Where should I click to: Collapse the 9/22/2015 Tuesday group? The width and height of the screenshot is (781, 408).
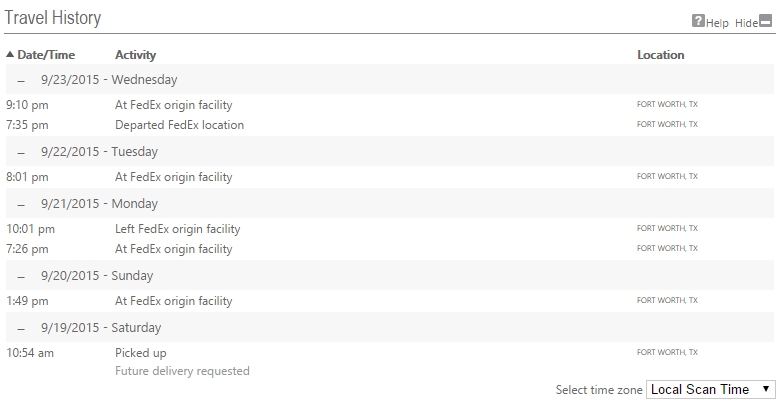point(21,152)
